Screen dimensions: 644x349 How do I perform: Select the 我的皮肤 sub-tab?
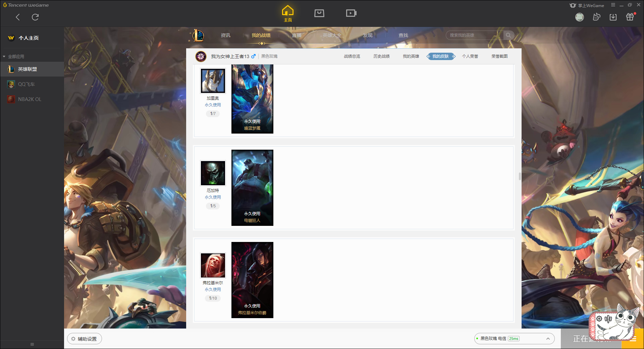[x=440, y=56]
